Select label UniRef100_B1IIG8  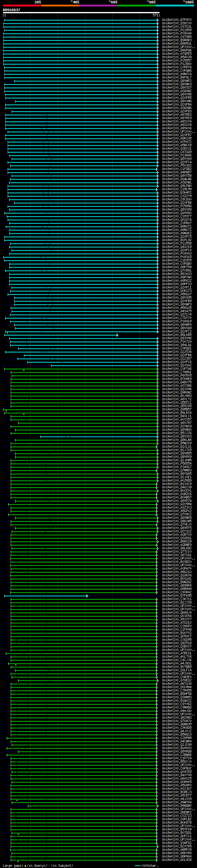click(176, 603)
